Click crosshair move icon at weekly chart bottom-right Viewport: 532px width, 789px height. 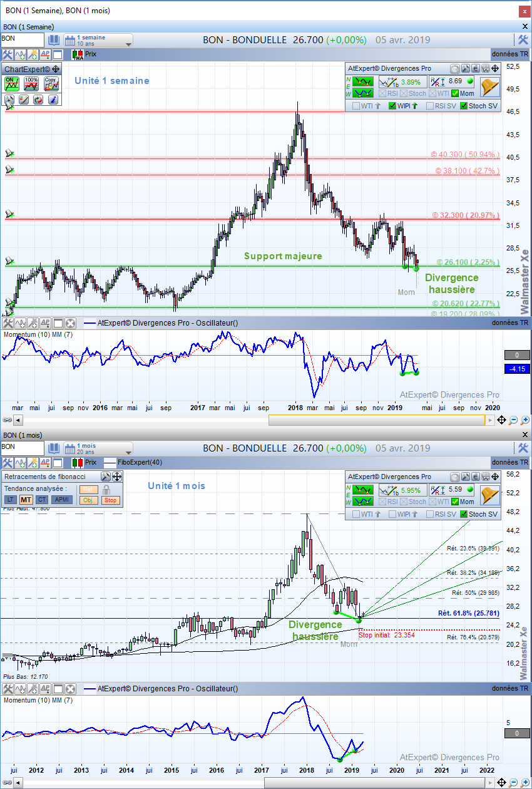click(x=502, y=420)
